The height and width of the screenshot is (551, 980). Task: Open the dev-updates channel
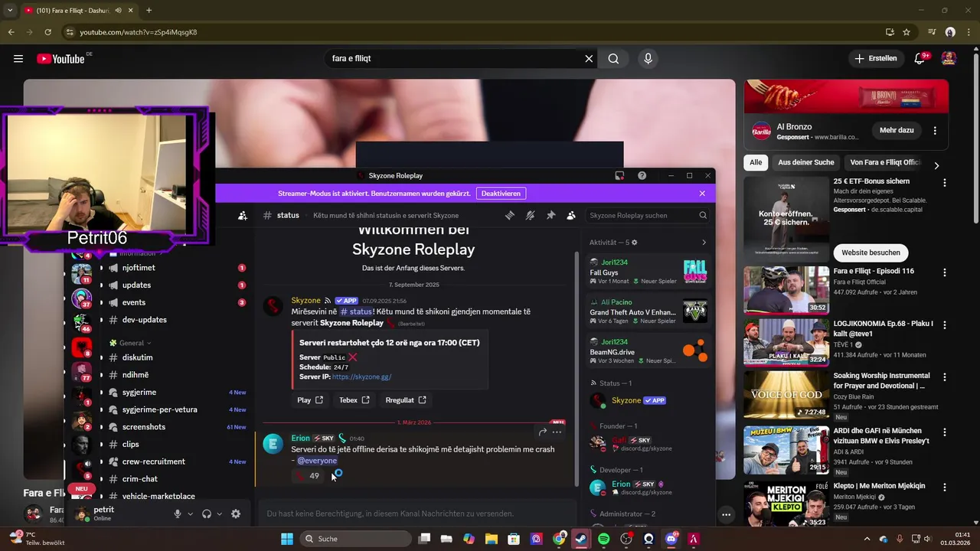click(x=177, y=320)
